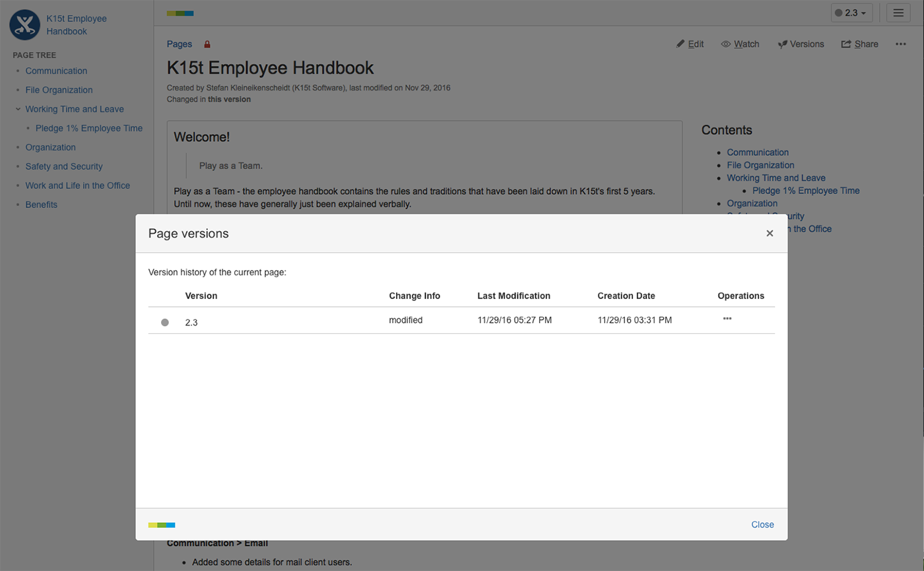Click the Share page button
Screen dimensions: 924x571
(859, 44)
